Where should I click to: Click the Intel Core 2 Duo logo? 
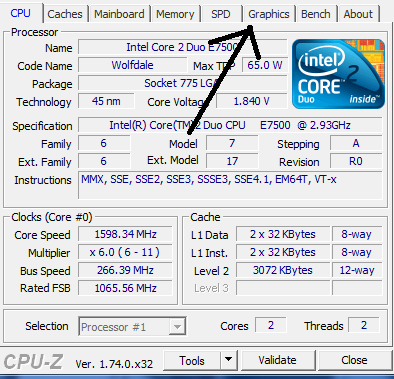338,74
